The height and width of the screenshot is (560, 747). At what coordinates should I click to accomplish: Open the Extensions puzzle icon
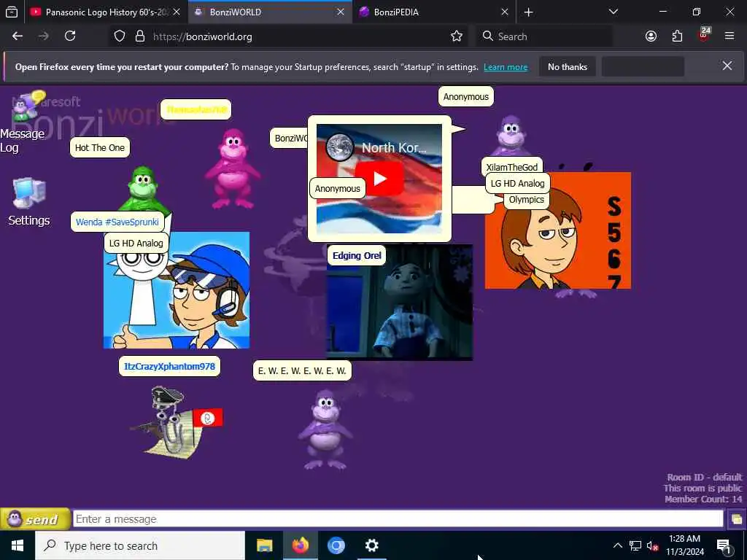(x=677, y=36)
